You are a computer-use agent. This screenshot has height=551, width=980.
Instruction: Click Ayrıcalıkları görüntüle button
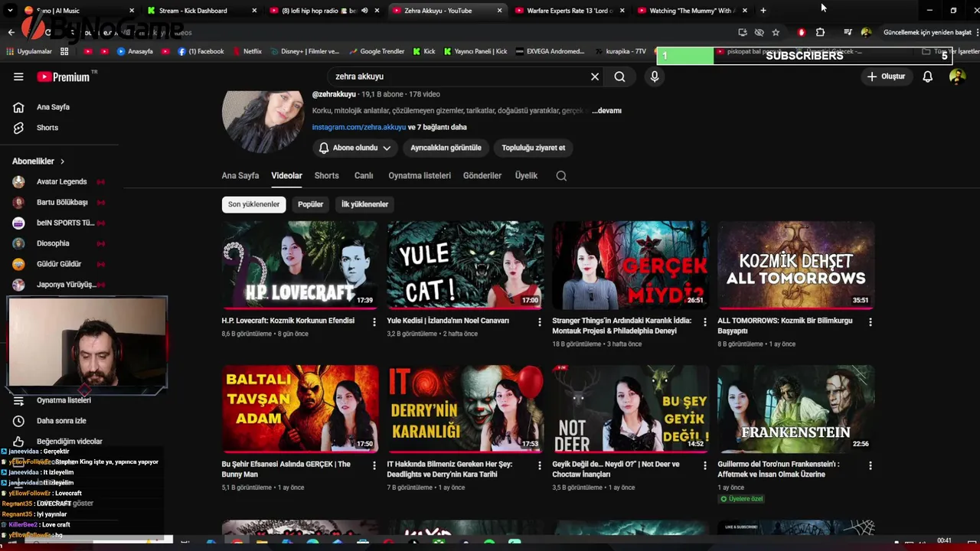(446, 148)
